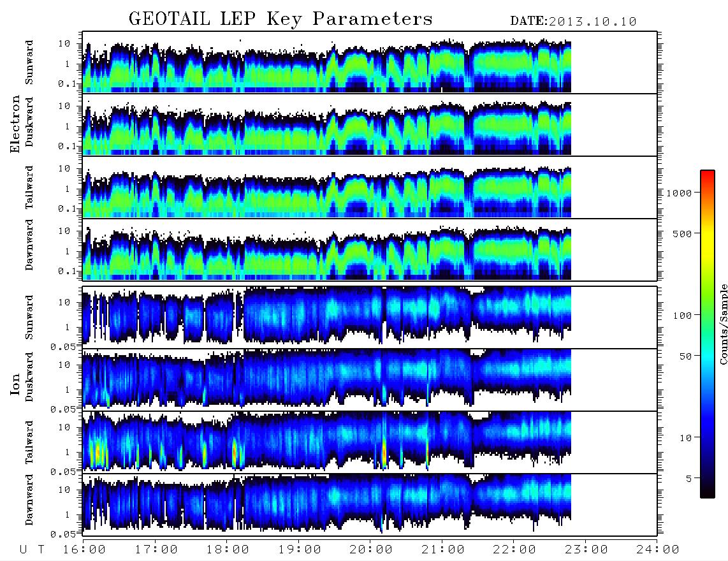Click the colorbar "100" tick value
The image size is (728, 561).
pos(683,316)
